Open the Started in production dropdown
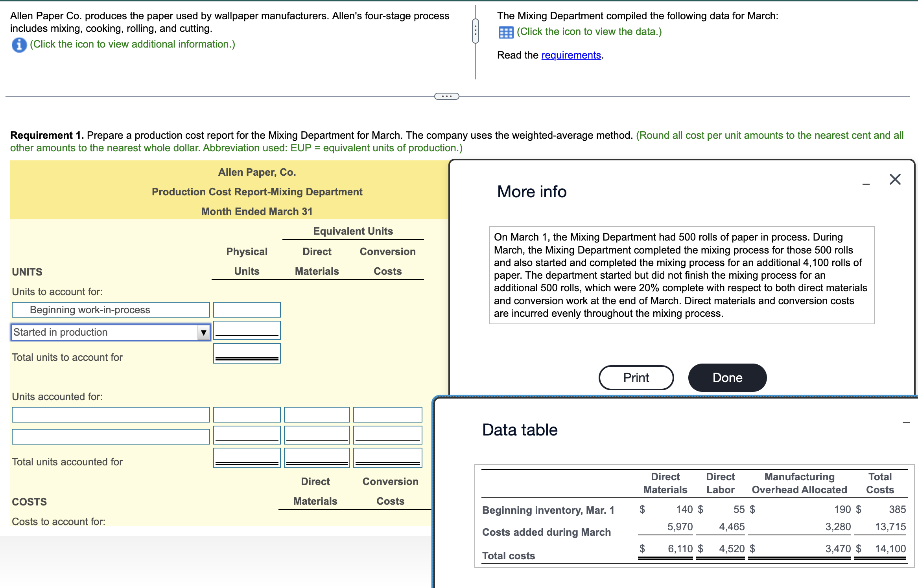The width and height of the screenshot is (918, 588). click(x=105, y=333)
